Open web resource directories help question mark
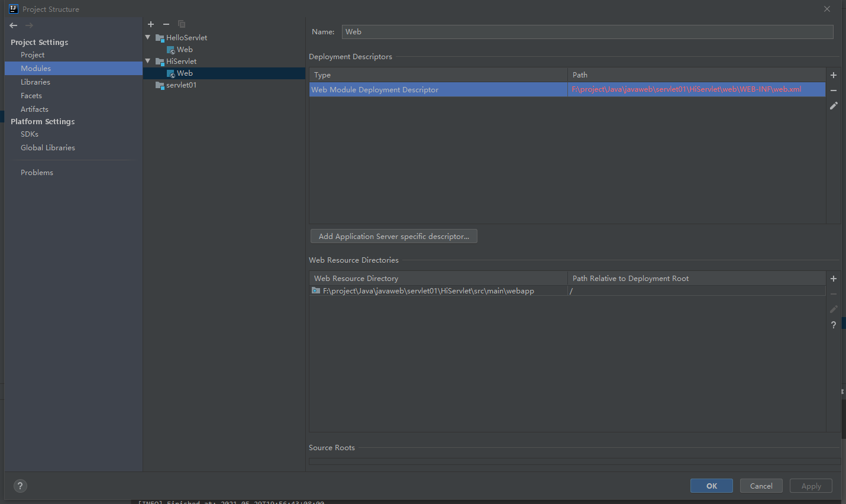 pos(834,325)
